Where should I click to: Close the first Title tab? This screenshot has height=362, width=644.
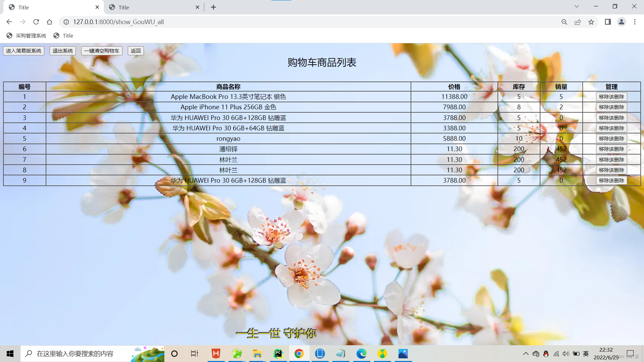coord(97,7)
